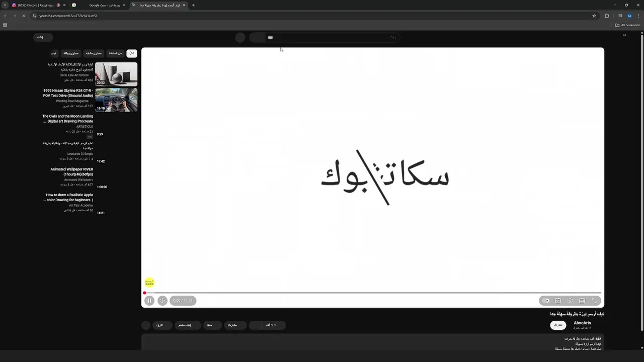Screen dimensions: 644x362
Task: Open the tab search dropdown arrow
Action: [x=5, y=5]
